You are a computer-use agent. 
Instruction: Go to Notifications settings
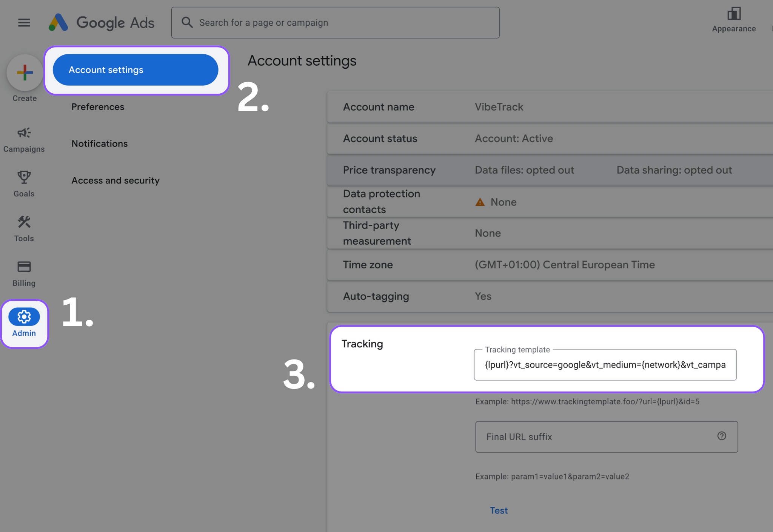coord(100,143)
